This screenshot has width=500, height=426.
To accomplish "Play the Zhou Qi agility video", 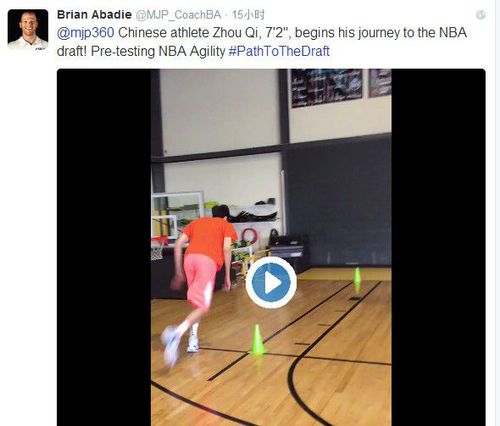I will 271,282.
